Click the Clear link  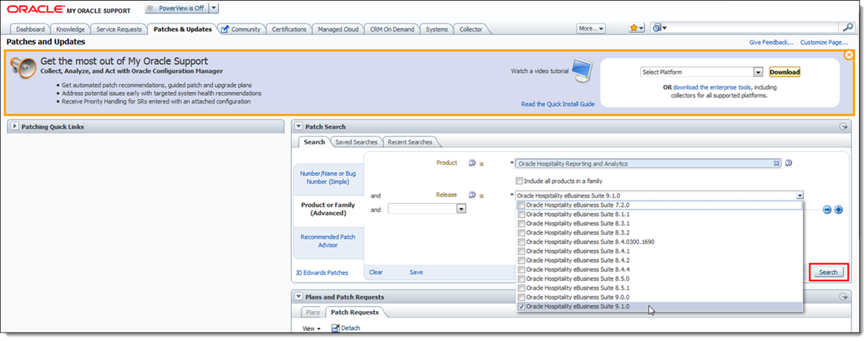(x=376, y=272)
